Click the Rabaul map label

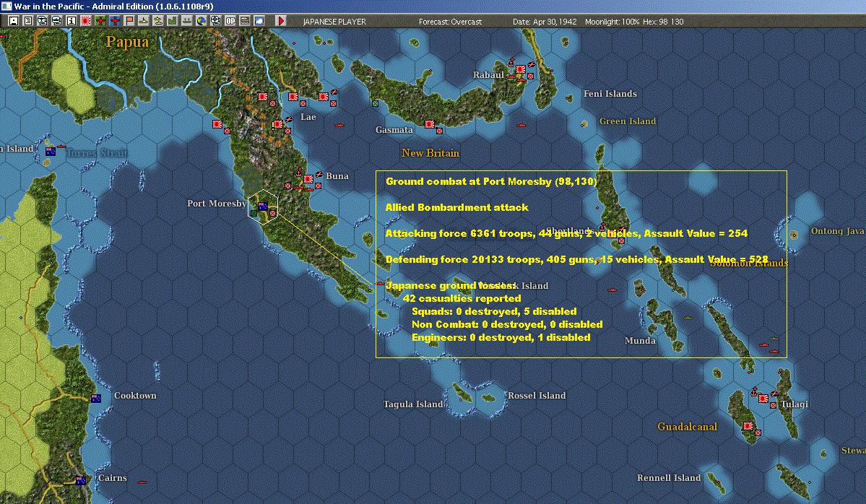click(x=488, y=74)
